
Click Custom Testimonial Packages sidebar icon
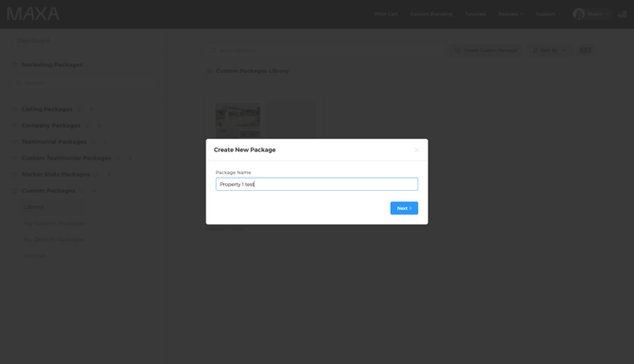point(14,158)
